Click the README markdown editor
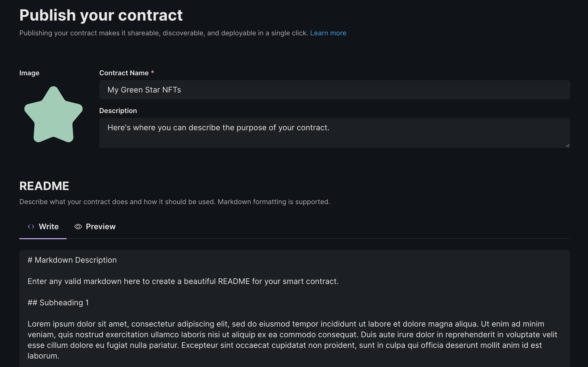The height and width of the screenshot is (367, 588). [x=291, y=303]
